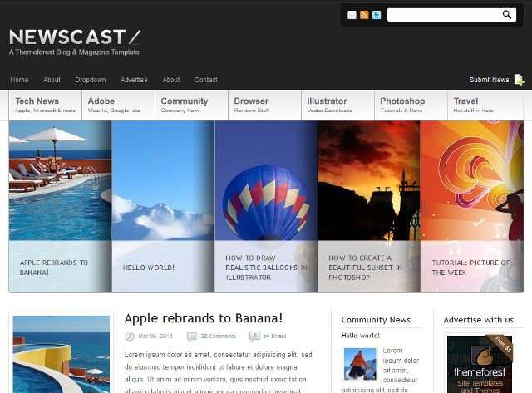Click the themeforest advertisement banner
The image size is (532, 393).
coord(480,364)
